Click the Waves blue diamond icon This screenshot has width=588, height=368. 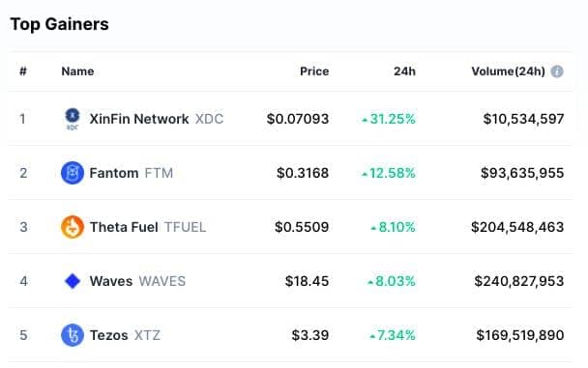pyautogui.click(x=73, y=281)
